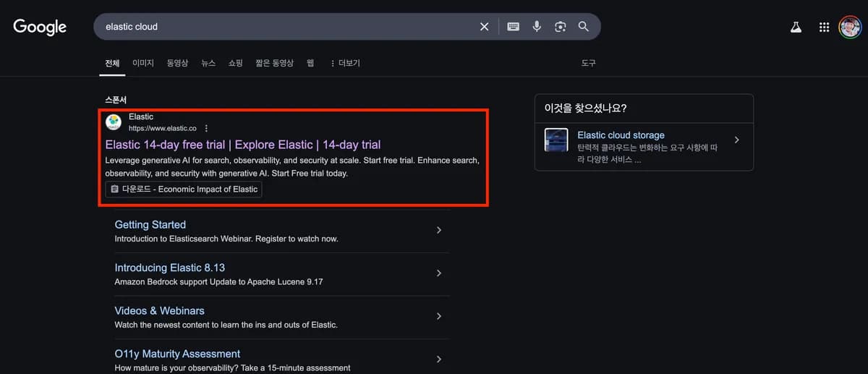This screenshot has width=868, height=374.
Task: Expand the Getting Started row chevron
Action: tap(438, 230)
